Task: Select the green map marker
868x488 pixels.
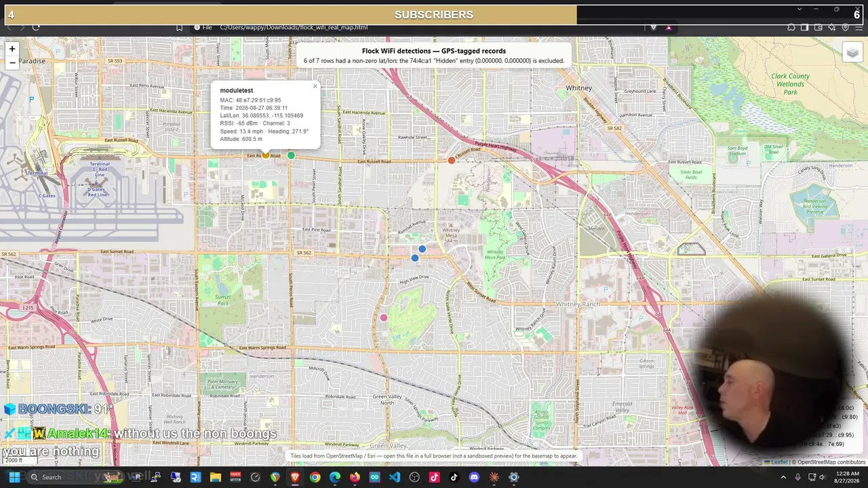Action: click(x=291, y=155)
